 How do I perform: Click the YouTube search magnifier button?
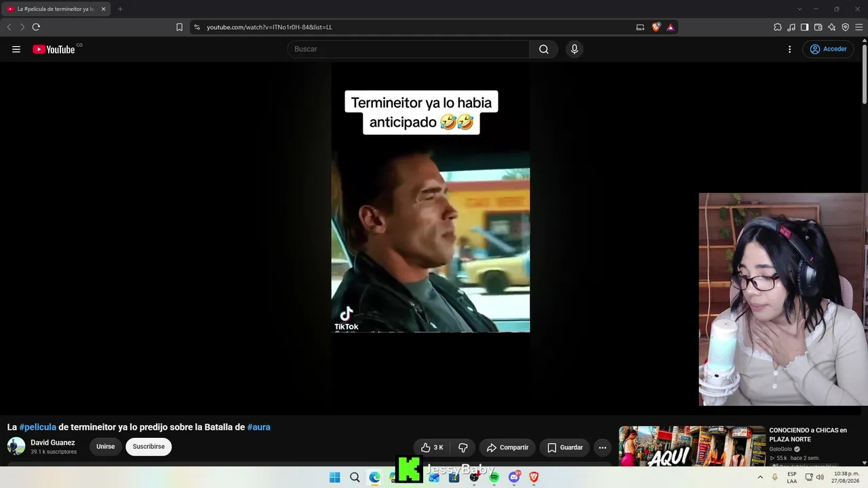click(544, 49)
